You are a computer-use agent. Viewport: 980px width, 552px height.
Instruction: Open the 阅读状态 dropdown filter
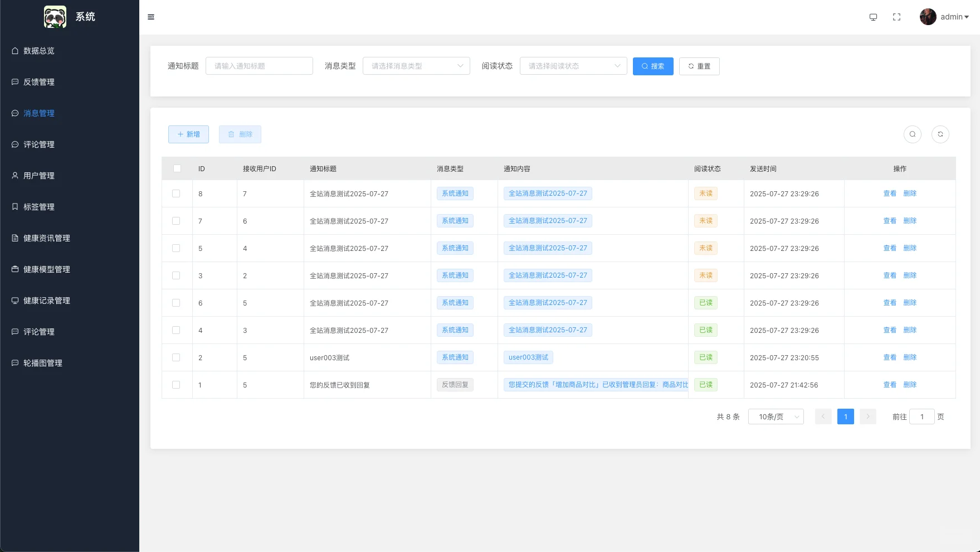573,65
